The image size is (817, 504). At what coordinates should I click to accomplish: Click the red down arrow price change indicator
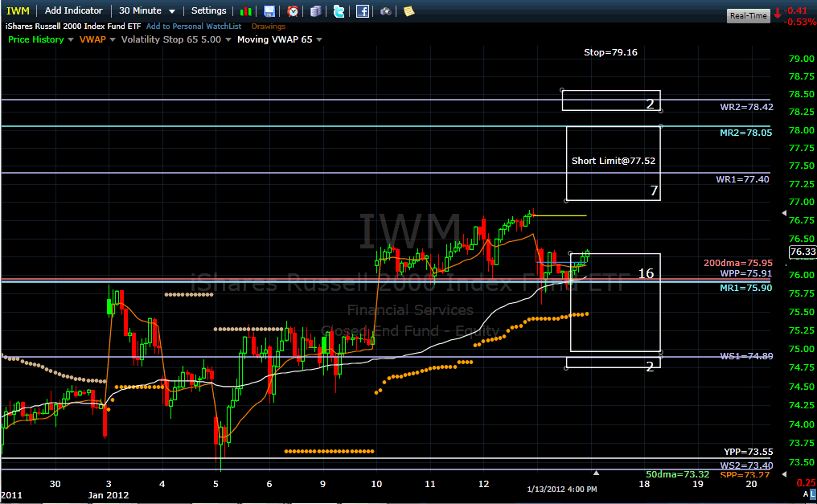point(778,14)
